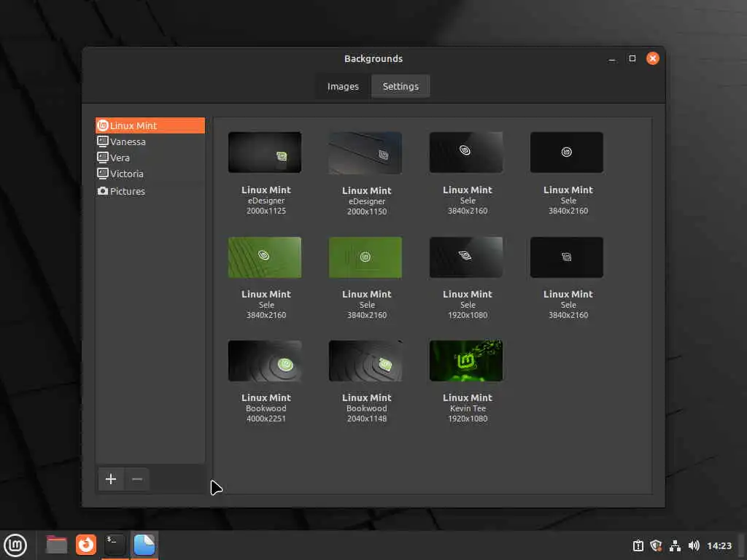
Task: Open the file manager from the panel
Action: (56, 545)
